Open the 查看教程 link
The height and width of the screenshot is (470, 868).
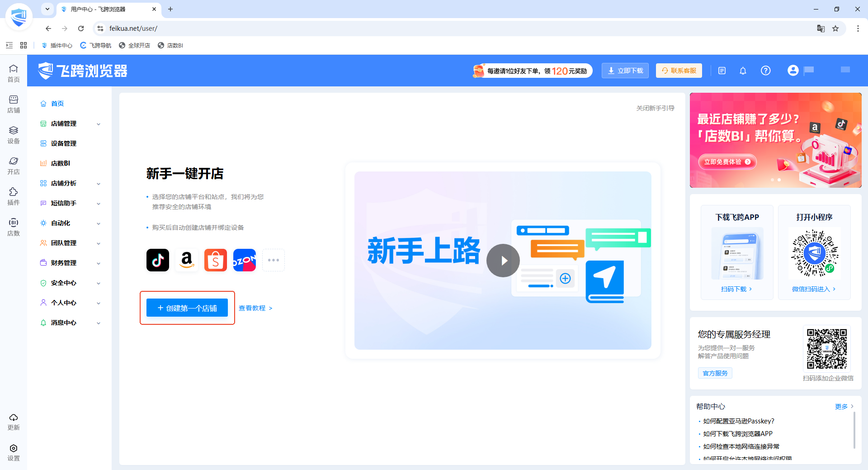255,308
